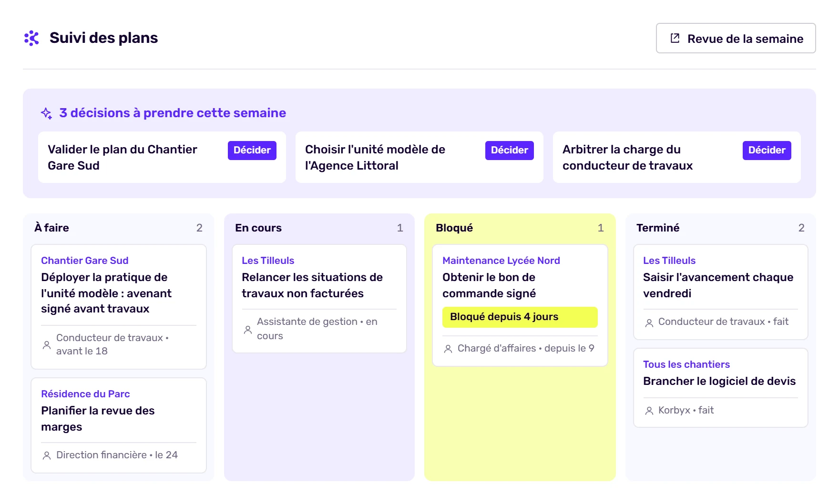Open card Planifier la revue des marges
The image size is (839, 504).
coord(119,425)
